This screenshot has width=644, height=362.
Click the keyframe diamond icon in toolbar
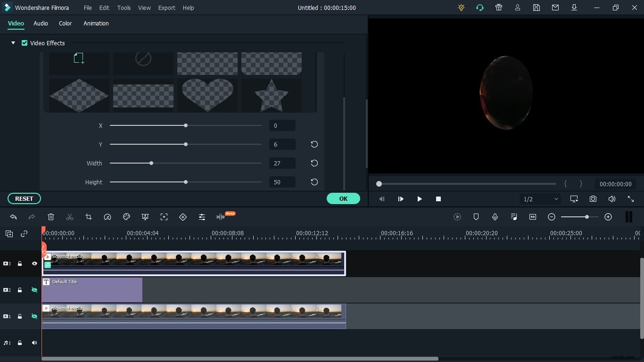183,217
